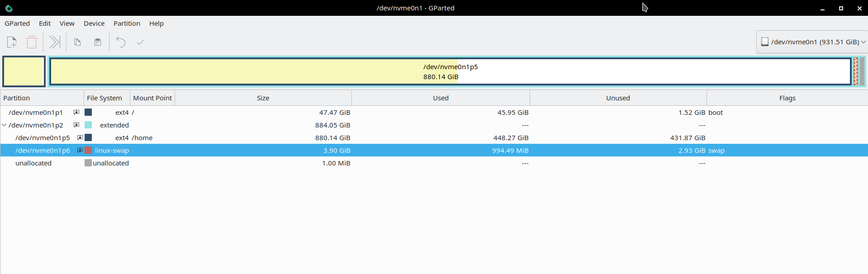Sort by the Size column header
The image size is (868, 274).
point(263,98)
